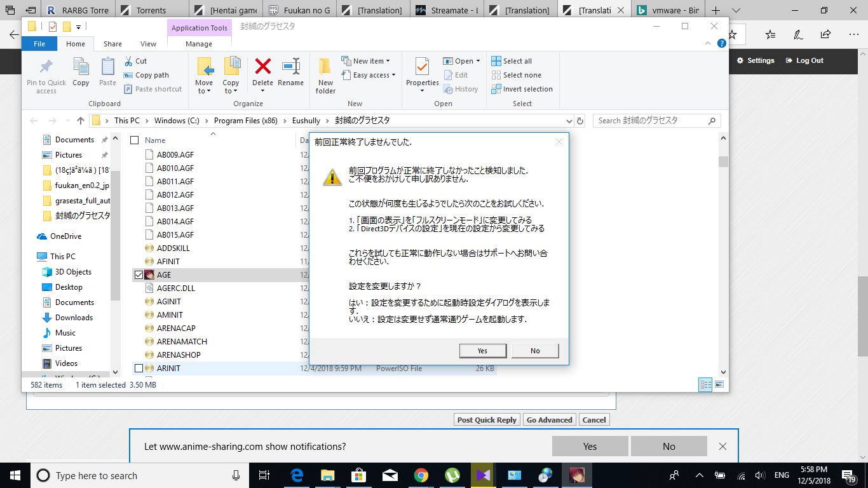Open the Share ribbon tab
This screenshot has height=488, width=868.
pyautogui.click(x=112, y=44)
